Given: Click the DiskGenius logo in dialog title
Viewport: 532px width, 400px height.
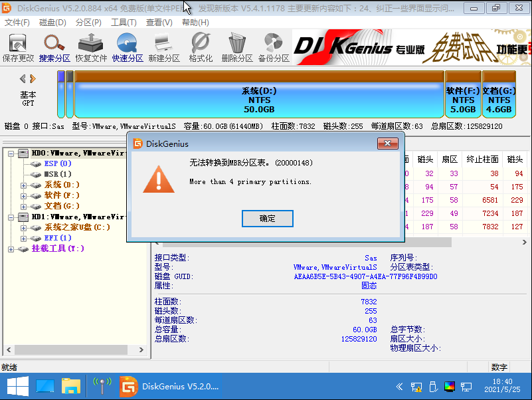Looking at the screenshot, I should click(x=138, y=144).
